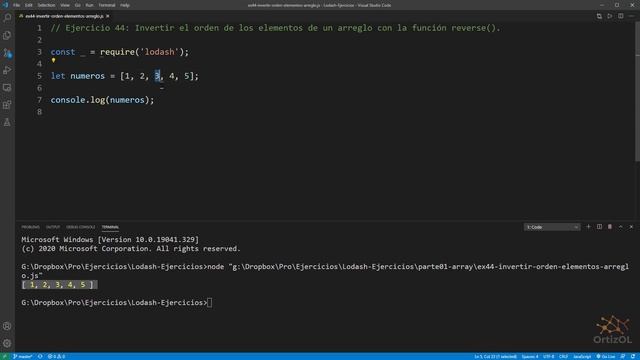Maximize the terminal panel with chevron
Viewport: 640px width, 360px height.
621,227
